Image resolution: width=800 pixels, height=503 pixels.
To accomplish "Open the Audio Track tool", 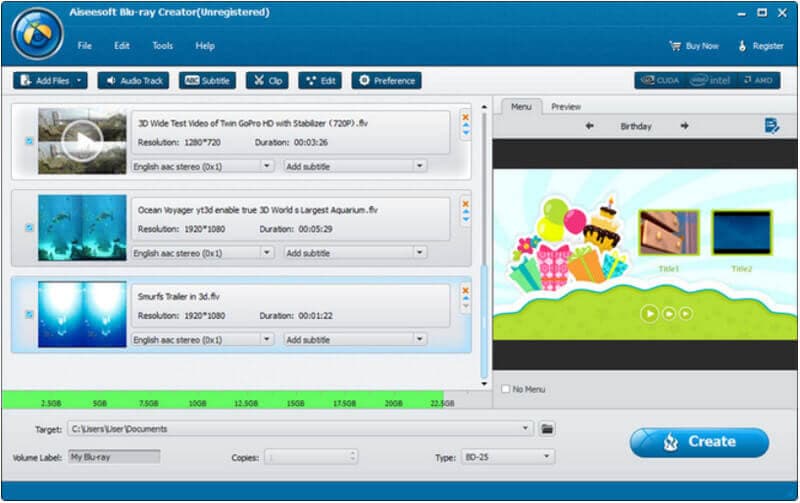I will point(134,81).
